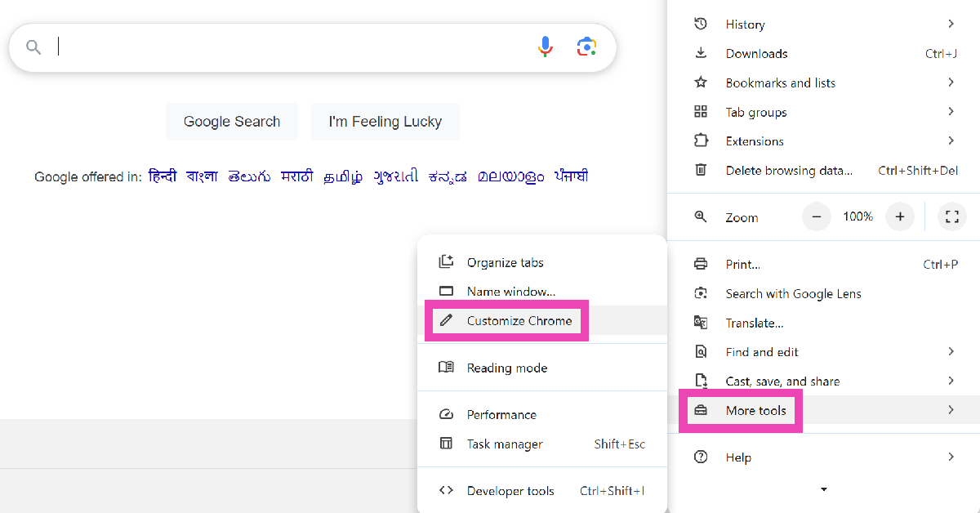Click the Developer tools code icon

[446, 491]
